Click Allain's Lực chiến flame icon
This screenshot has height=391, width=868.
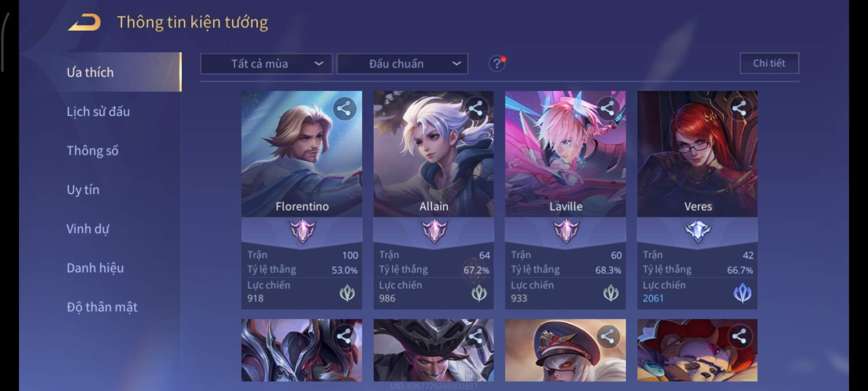(x=479, y=293)
